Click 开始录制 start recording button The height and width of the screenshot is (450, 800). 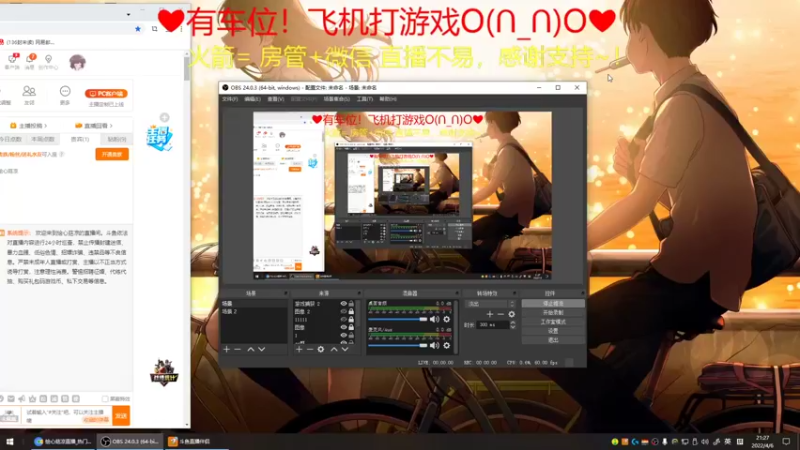(553, 313)
